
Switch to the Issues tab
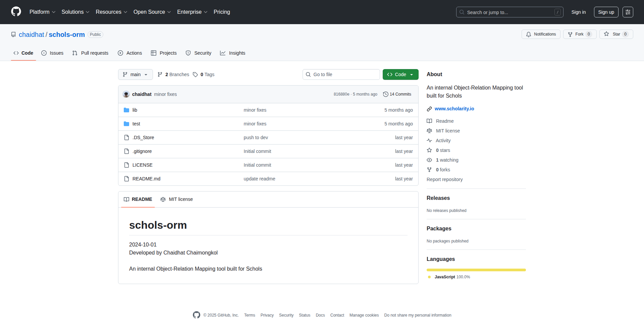52,53
